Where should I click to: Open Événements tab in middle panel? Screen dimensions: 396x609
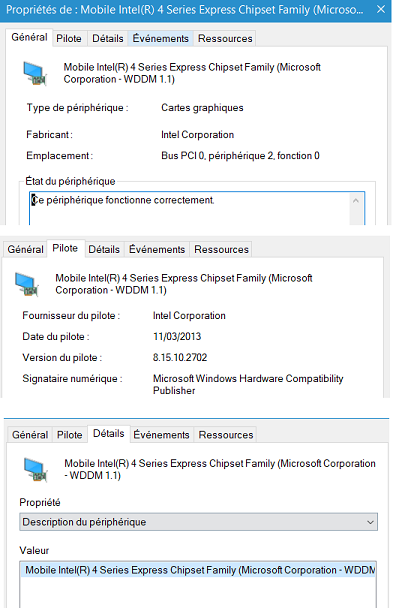coord(157,249)
